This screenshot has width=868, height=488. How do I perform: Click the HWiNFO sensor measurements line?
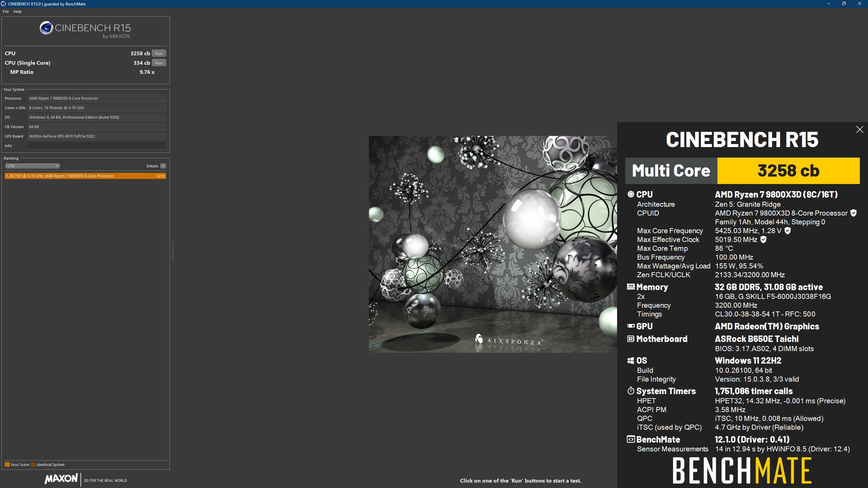click(782, 449)
